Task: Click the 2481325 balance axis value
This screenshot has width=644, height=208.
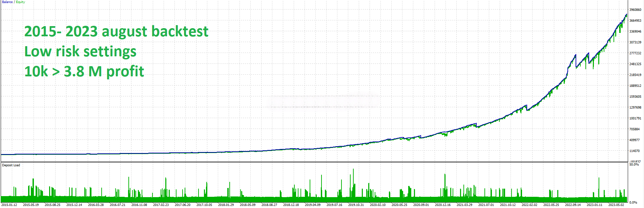Action: click(635, 64)
